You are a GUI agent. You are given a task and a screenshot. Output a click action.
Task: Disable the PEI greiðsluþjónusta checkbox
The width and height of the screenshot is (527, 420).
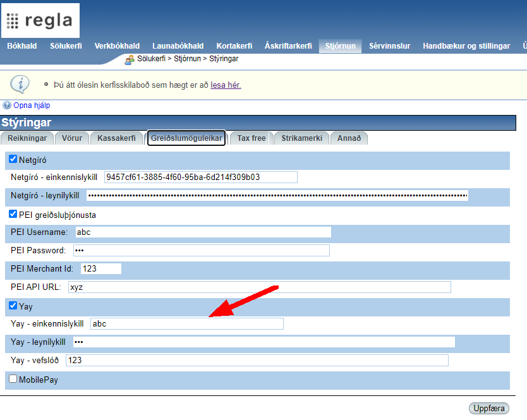[13, 214]
